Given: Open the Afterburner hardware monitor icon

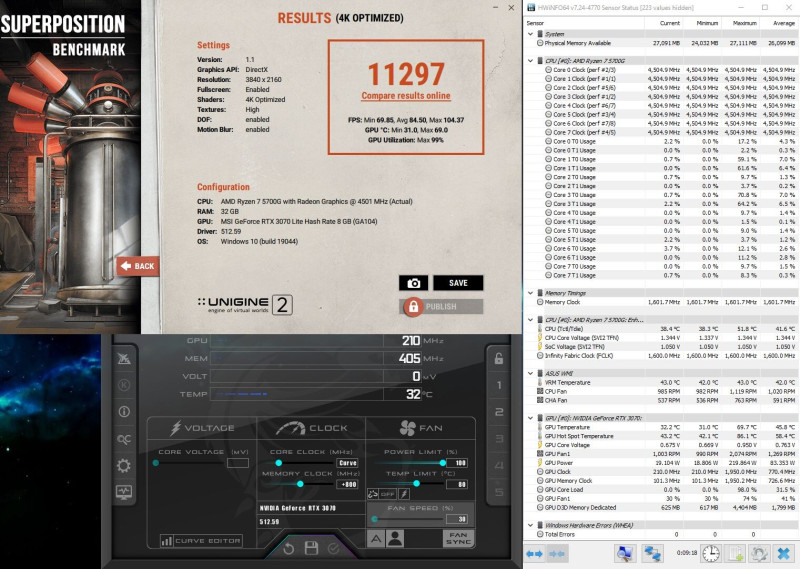Looking at the screenshot, I should [x=124, y=492].
